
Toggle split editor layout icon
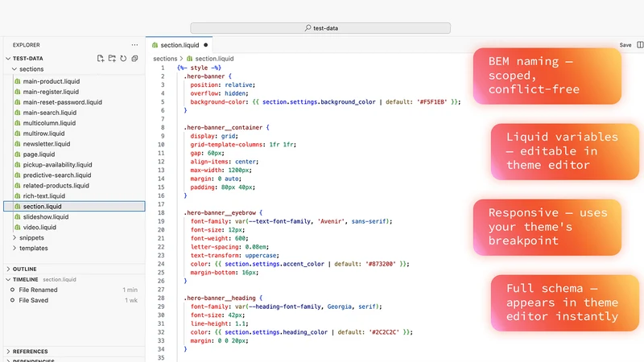pyautogui.click(x=640, y=45)
